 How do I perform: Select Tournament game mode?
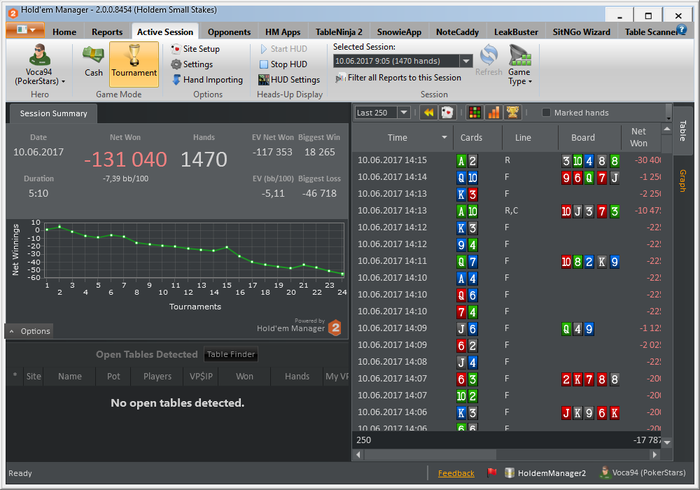point(134,63)
